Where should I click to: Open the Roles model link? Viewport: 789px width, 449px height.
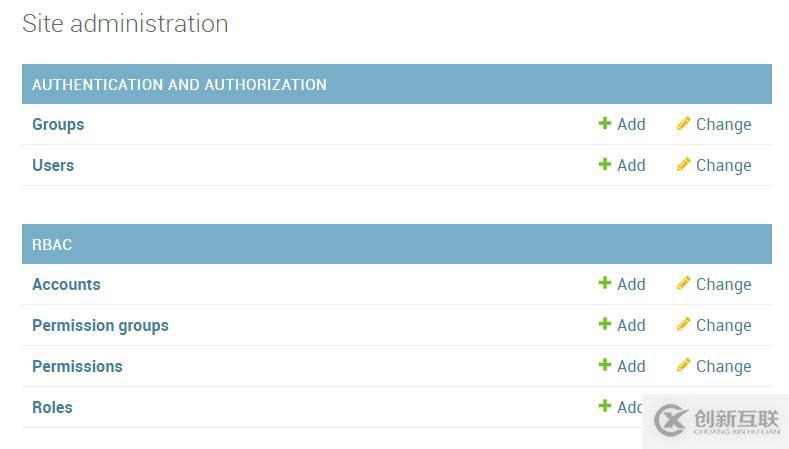tap(52, 407)
